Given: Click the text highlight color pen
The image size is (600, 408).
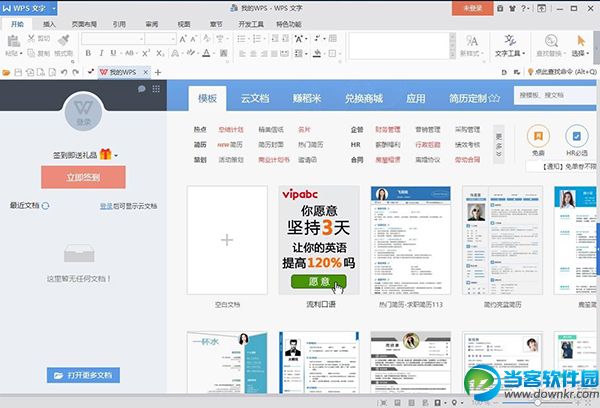Looking at the screenshot, I should [x=191, y=53].
